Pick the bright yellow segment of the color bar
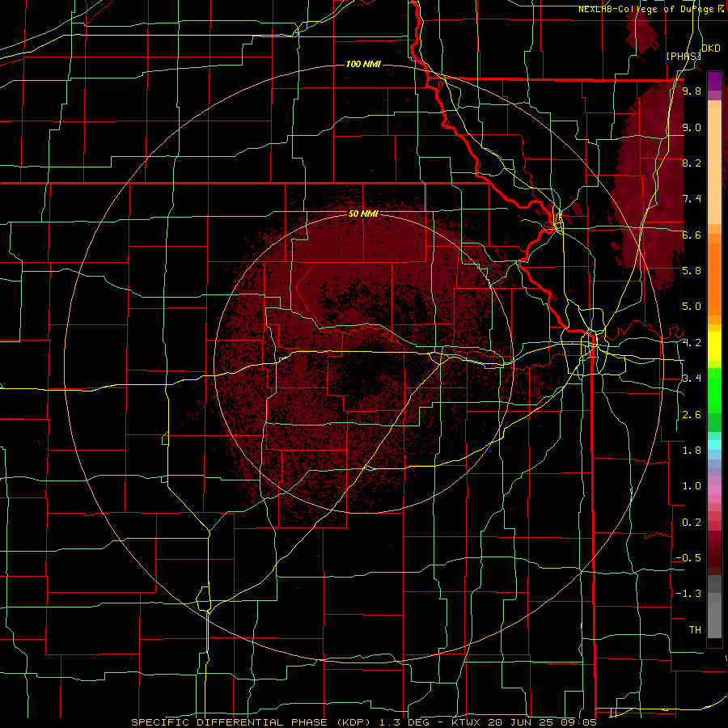 coord(714,346)
